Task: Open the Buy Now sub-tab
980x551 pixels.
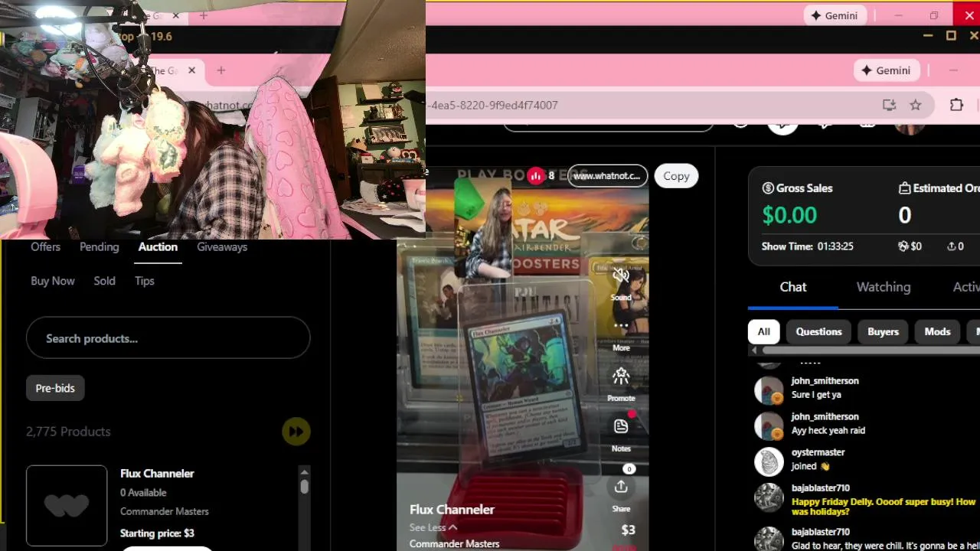Action: [53, 281]
